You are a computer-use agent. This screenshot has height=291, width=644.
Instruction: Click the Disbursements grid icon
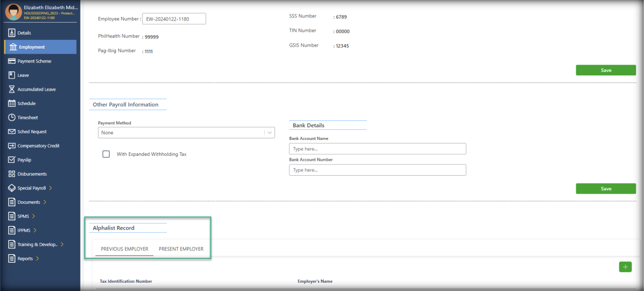tap(12, 174)
